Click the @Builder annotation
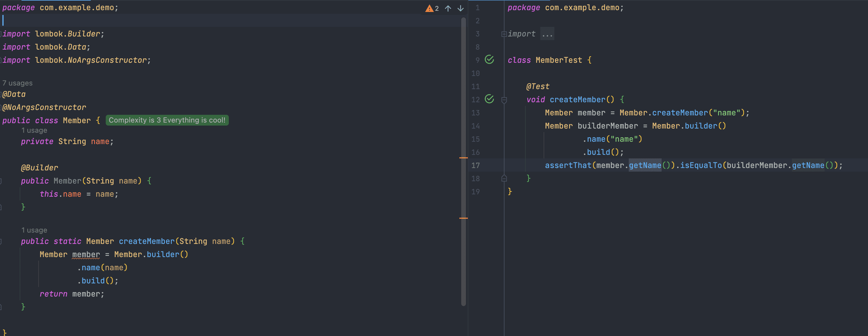The image size is (868, 336). (x=39, y=168)
